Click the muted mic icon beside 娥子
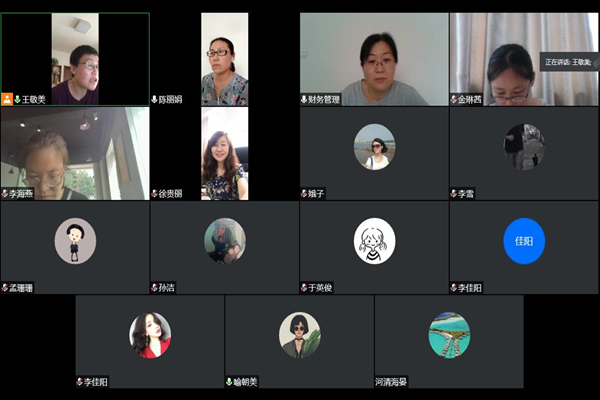 304,194
